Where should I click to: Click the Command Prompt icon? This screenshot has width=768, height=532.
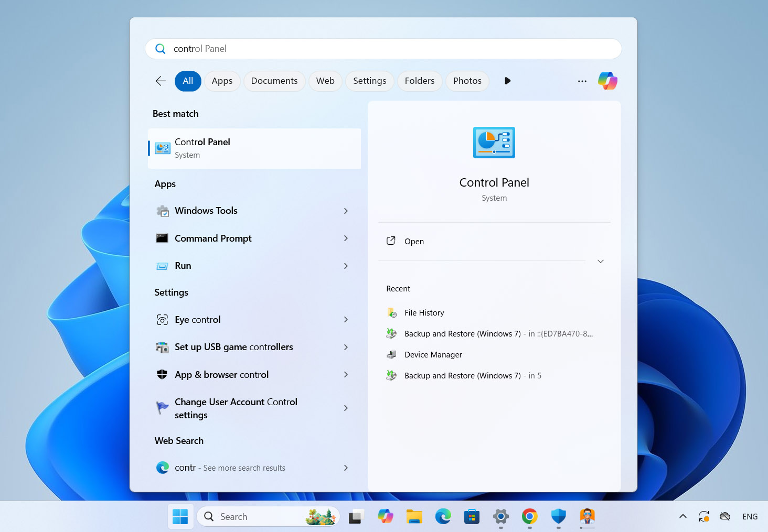coord(162,238)
